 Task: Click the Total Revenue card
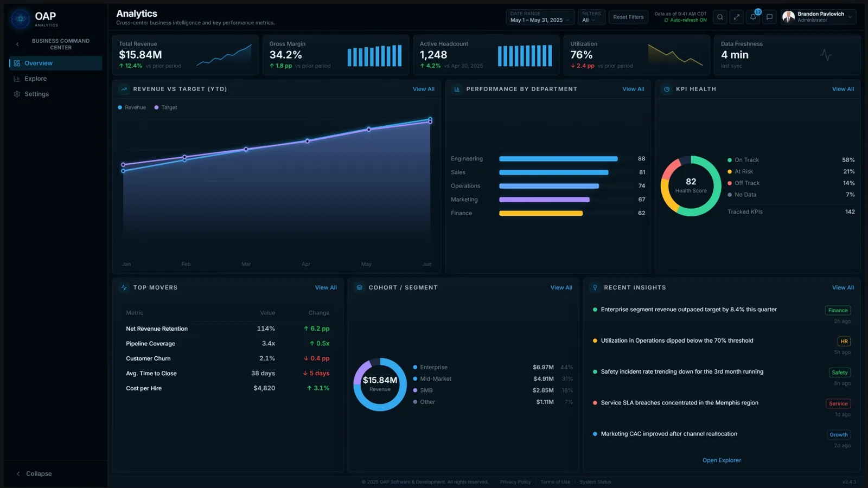click(185, 55)
